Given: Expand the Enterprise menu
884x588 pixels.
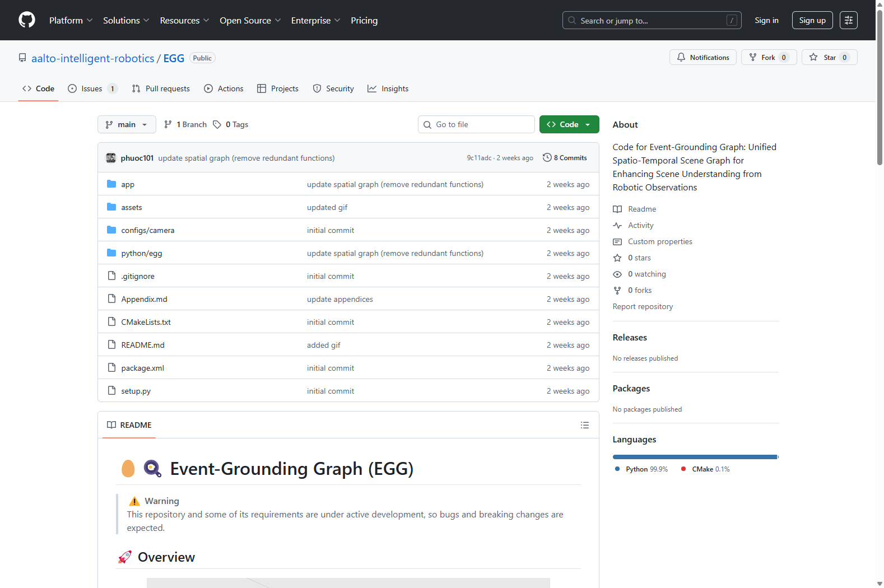Looking at the screenshot, I should [x=315, y=20].
